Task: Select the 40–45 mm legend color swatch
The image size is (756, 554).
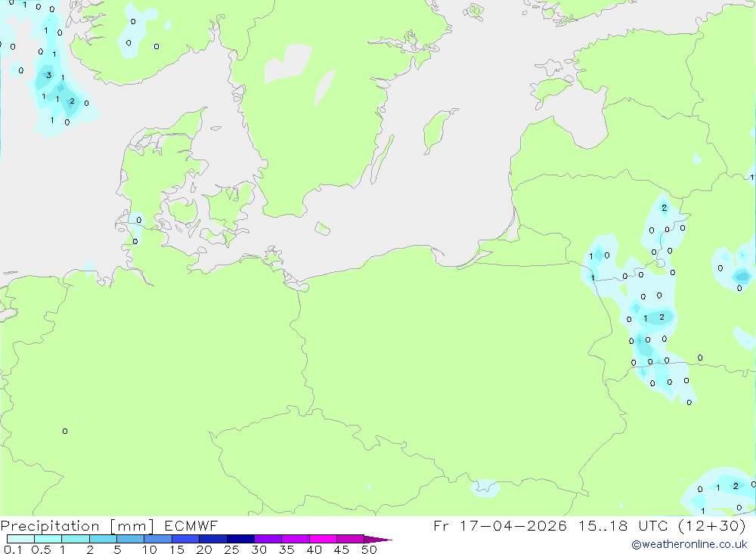Action: click(x=324, y=539)
